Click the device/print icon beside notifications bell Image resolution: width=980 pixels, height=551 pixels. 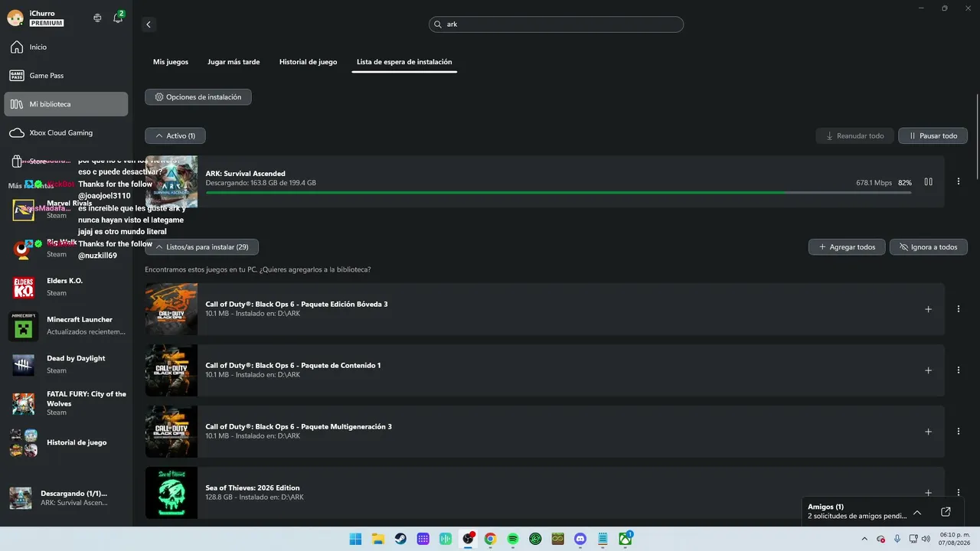click(x=97, y=18)
